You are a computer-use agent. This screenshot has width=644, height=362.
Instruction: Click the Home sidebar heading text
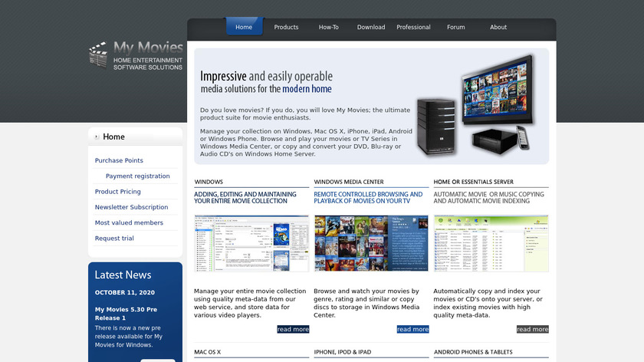click(x=113, y=137)
